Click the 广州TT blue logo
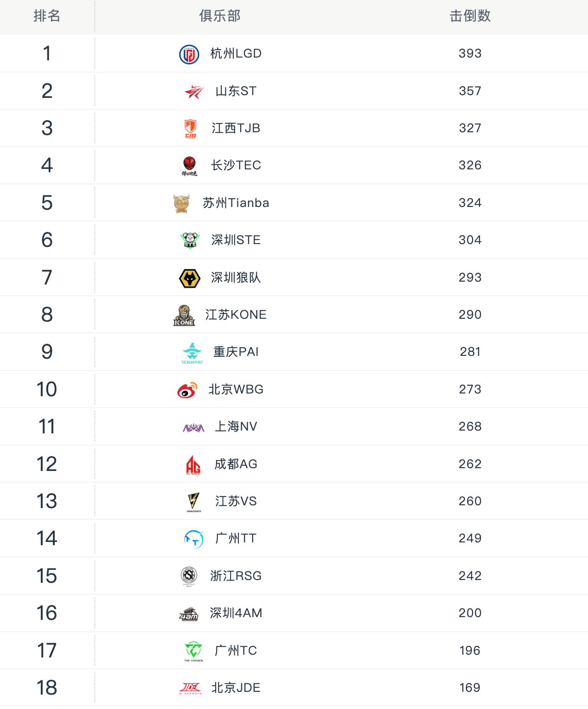This screenshot has height=709, width=588. coord(194,539)
